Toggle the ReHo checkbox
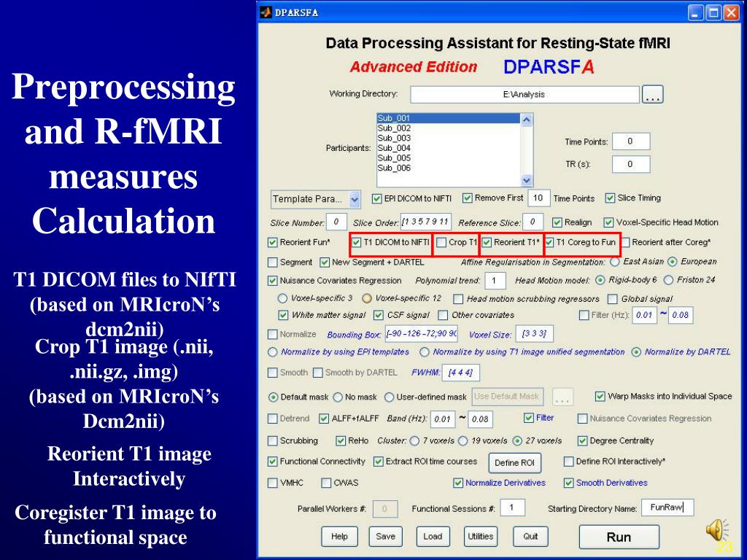Image resolution: width=747 pixels, height=560 pixels. pyautogui.click(x=341, y=441)
